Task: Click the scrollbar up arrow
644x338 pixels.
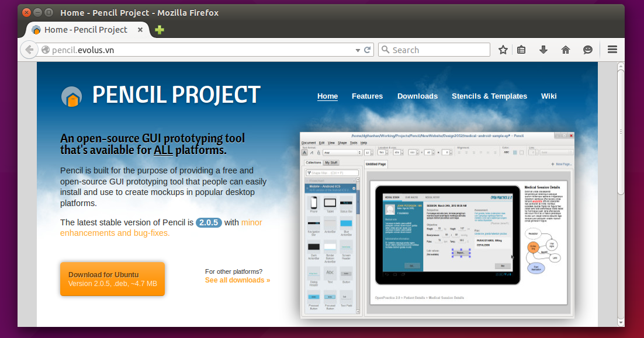Action: click(621, 66)
